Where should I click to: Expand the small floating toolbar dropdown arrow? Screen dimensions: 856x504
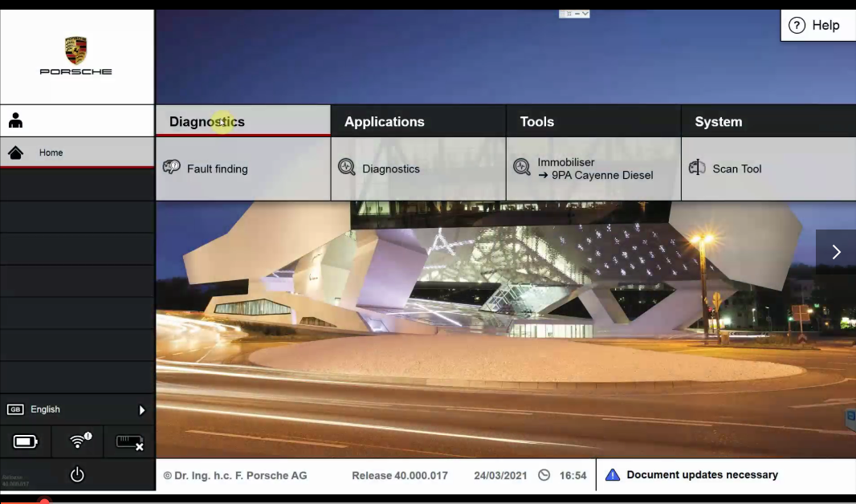(585, 14)
